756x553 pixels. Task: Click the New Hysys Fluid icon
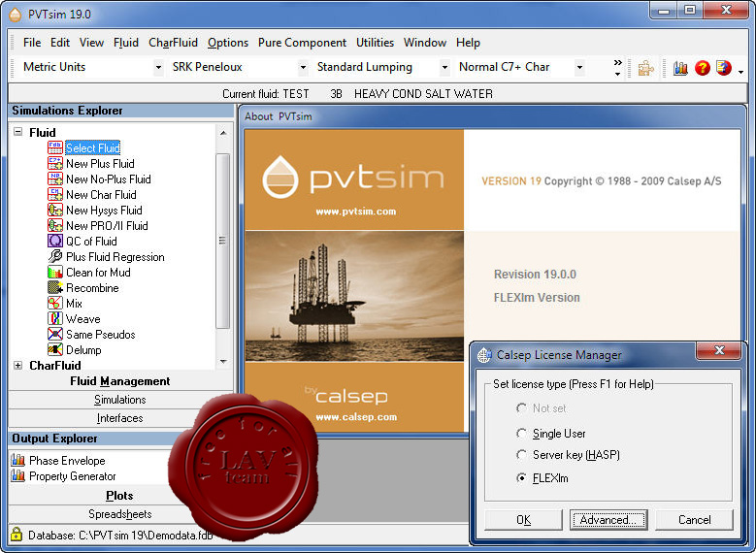55,210
